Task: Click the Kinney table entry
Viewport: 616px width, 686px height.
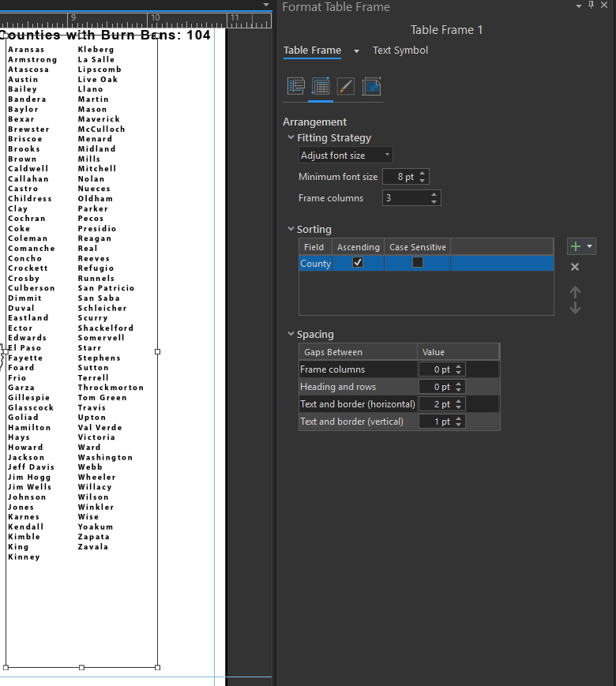Action: 24,557
